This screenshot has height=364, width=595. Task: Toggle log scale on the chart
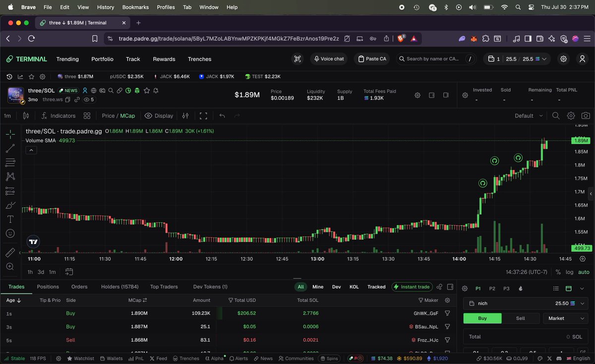point(569,272)
